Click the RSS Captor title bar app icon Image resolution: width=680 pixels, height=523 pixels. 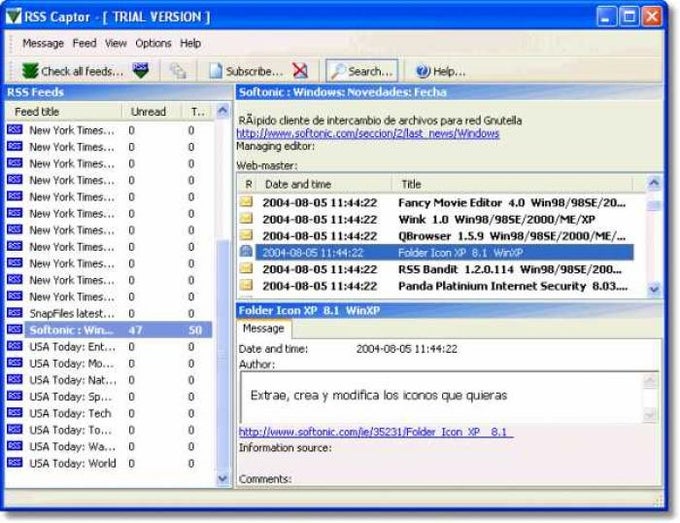(x=13, y=17)
